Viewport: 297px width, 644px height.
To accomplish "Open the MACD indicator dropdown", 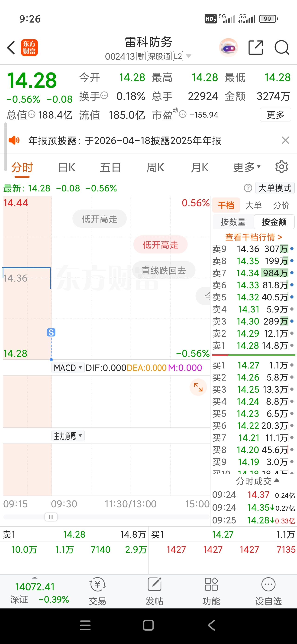I will (x=68, y=368).
